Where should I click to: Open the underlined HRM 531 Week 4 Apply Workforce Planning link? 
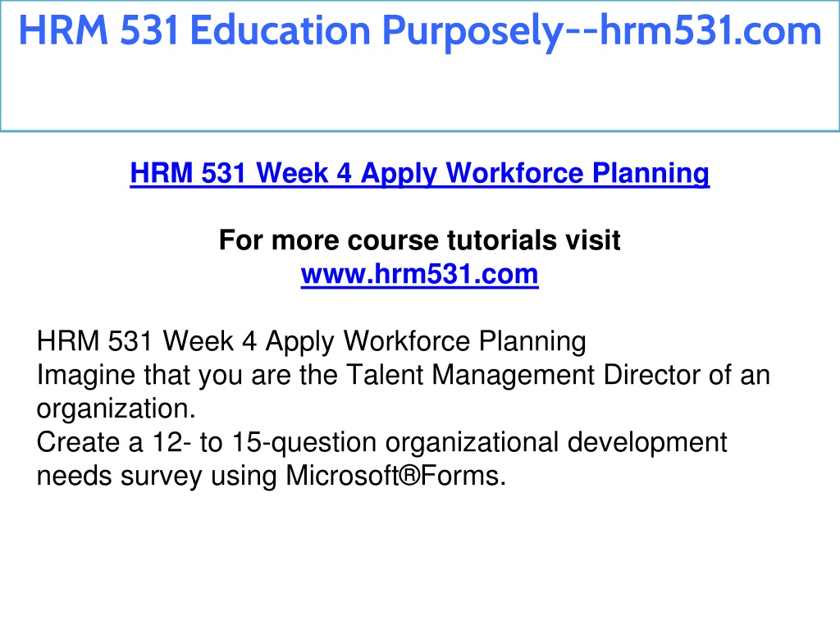(x=419, y=174)
